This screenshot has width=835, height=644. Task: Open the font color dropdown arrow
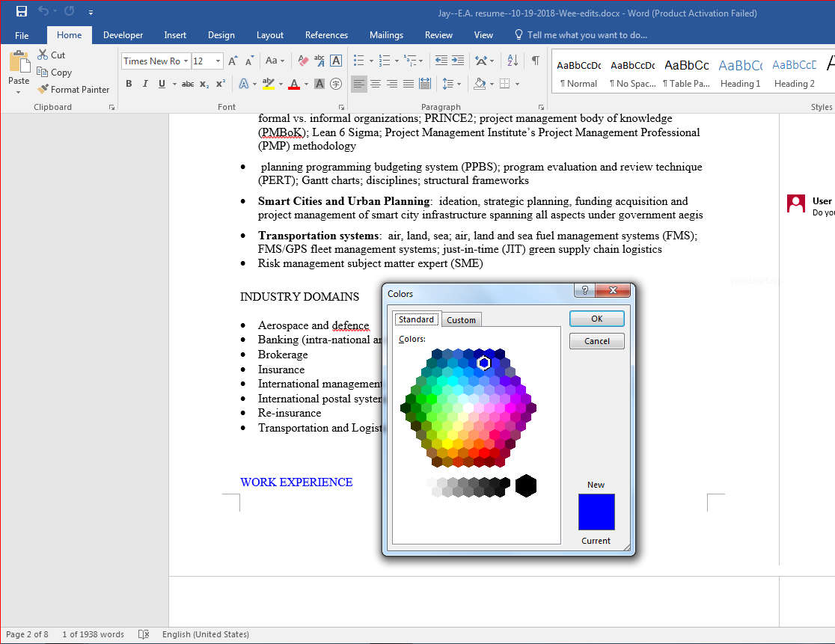307,84
